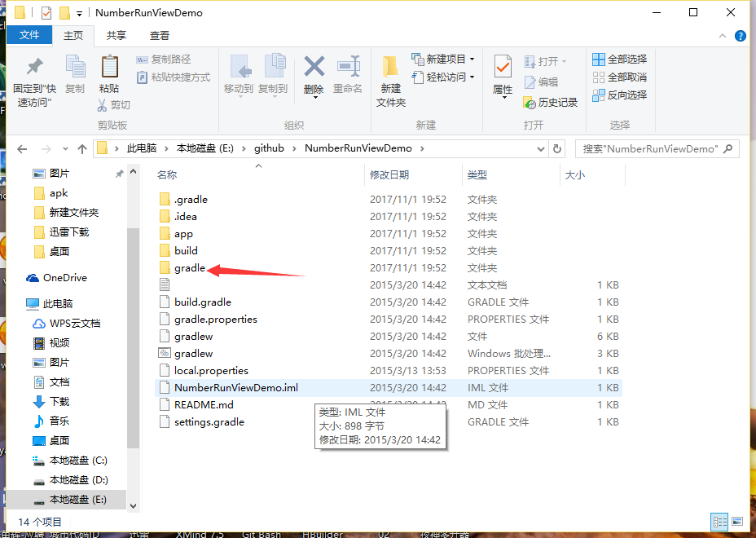Select local.properties file
The height and width of the screenshot is (538, 756).
click(x=211, y=371)
